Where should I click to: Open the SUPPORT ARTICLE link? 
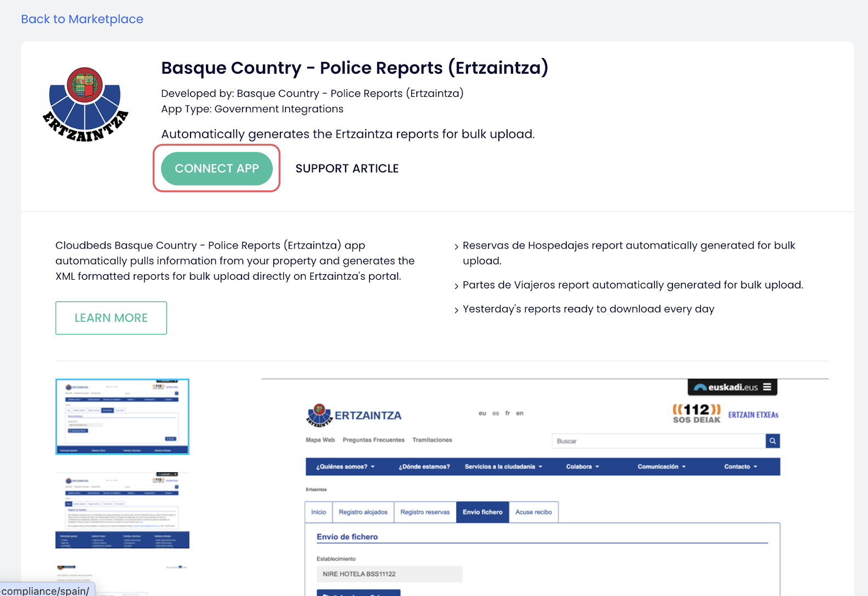click(347, 169)
